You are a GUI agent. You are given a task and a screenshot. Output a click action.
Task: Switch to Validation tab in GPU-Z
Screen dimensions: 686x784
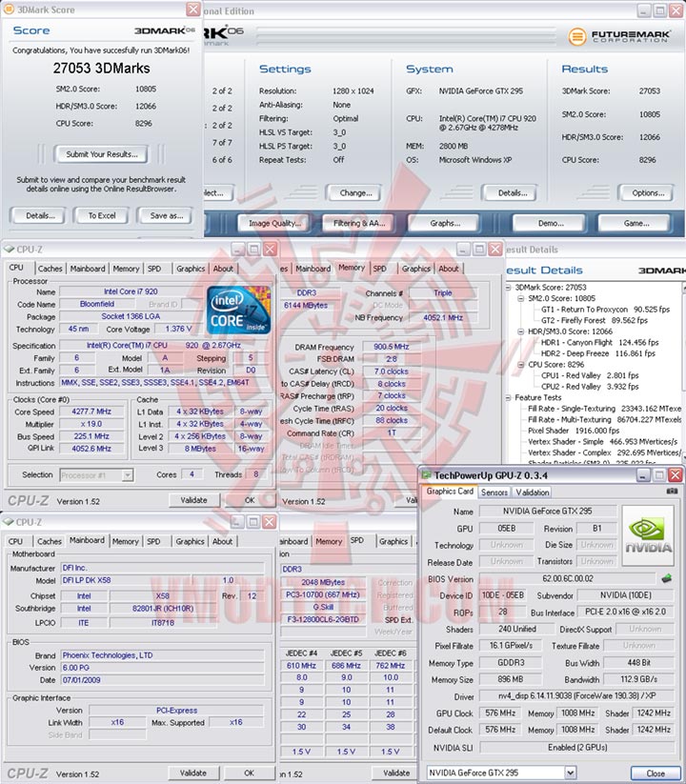533,493
